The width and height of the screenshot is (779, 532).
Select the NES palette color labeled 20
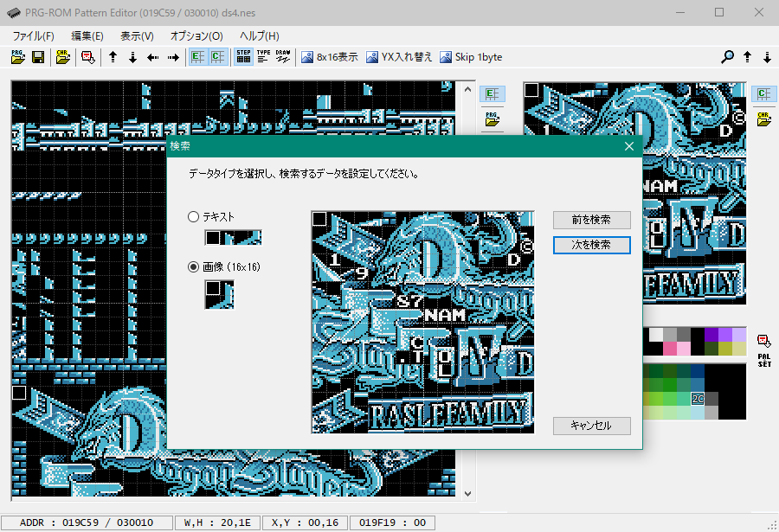698,399
